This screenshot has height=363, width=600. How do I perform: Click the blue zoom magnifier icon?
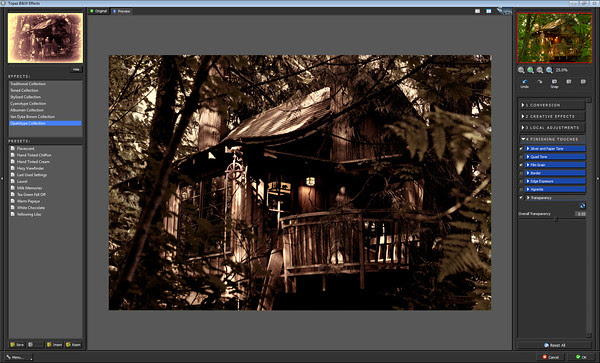click(549, 70)
